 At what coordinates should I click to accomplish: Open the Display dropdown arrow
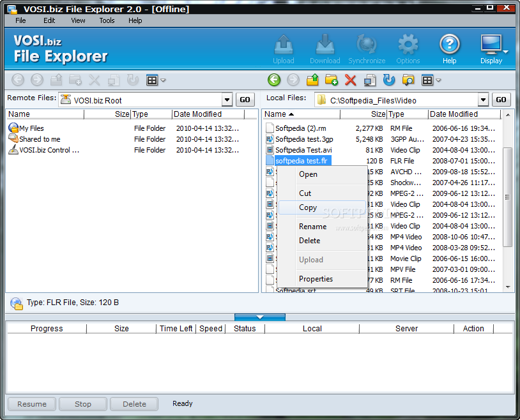[x=505, y=52]
